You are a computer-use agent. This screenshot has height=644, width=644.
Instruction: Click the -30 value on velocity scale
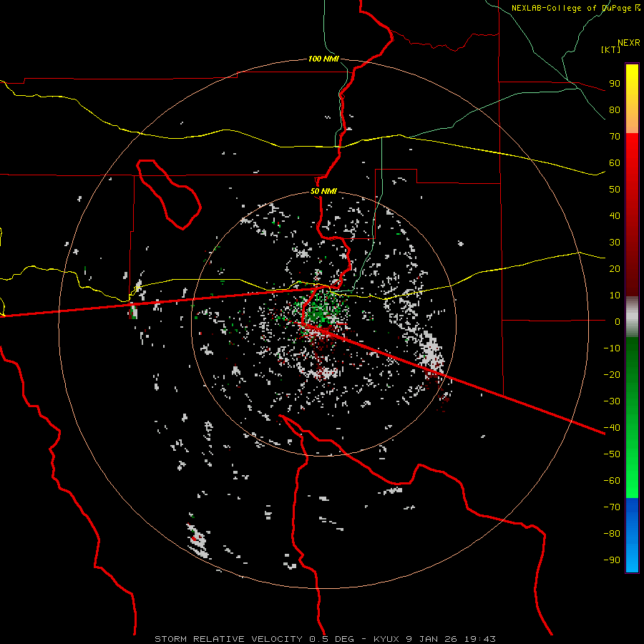coord(612,401)
